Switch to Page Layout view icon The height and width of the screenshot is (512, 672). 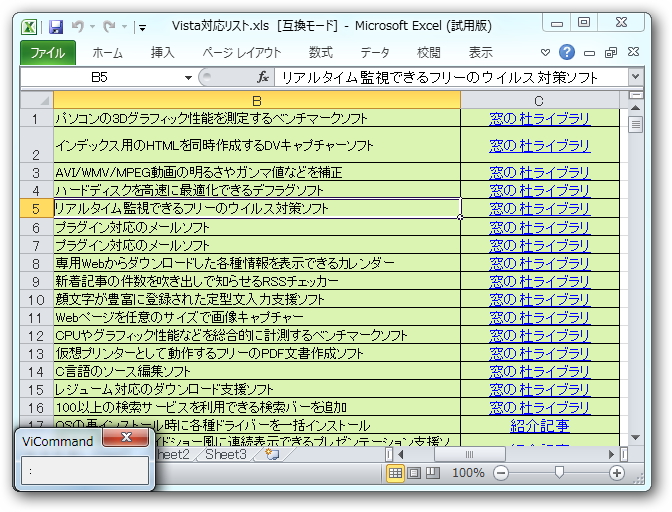tap(414, 473)
